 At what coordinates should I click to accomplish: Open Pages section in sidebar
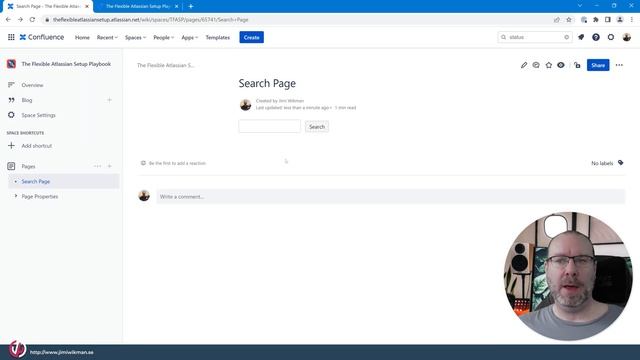[28, 166]
